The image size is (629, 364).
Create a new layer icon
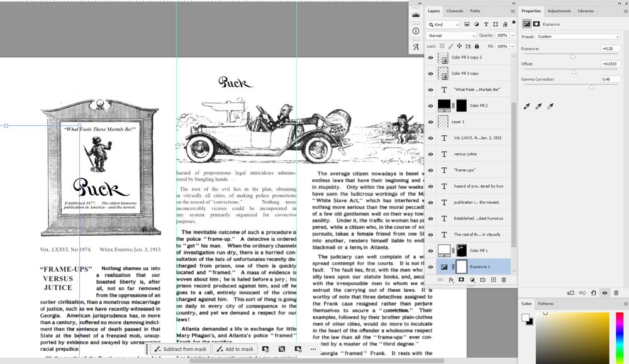point(493,280)
